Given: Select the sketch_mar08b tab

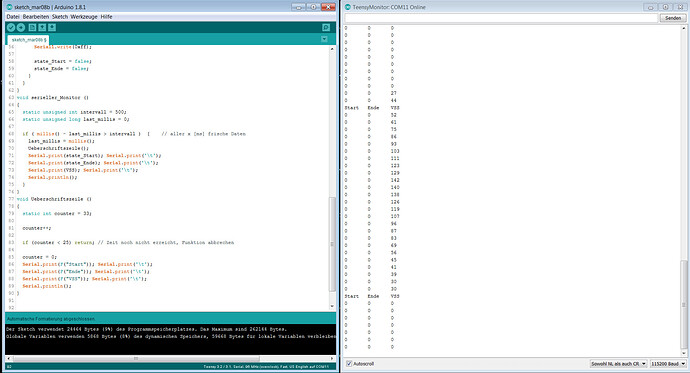Looking at the screenshot, I should [x=29, y=40].
